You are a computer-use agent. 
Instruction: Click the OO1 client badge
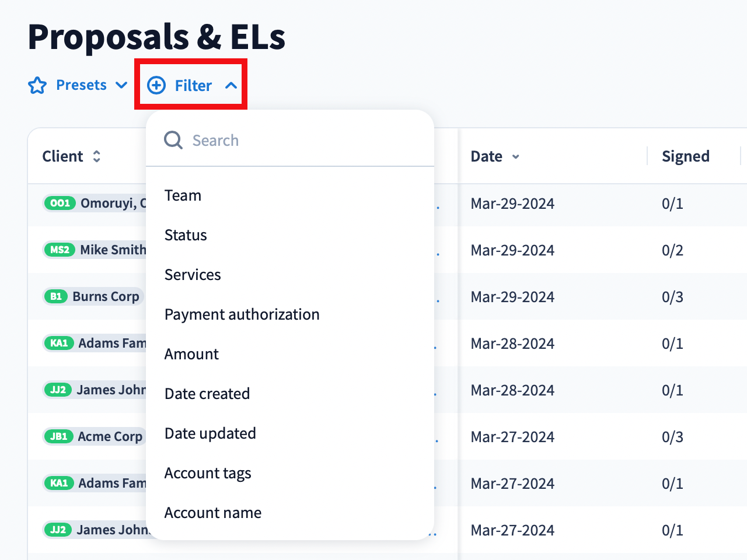point(60,203)
